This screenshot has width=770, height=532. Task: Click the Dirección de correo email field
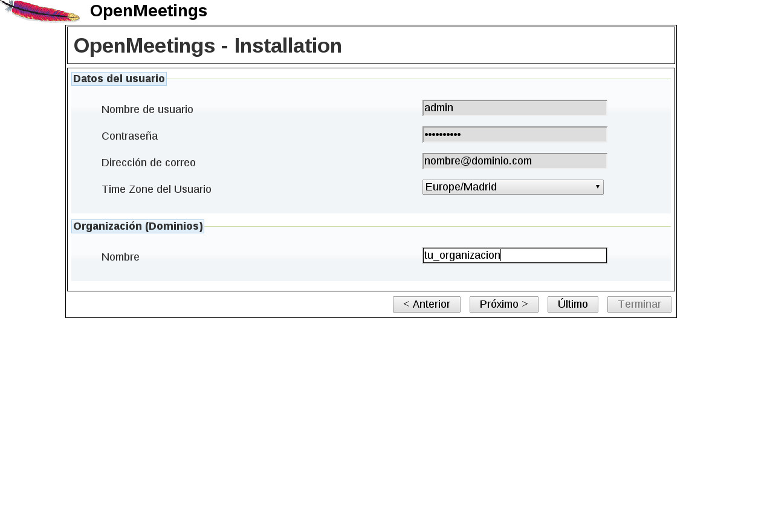click(x=514, y=161)
